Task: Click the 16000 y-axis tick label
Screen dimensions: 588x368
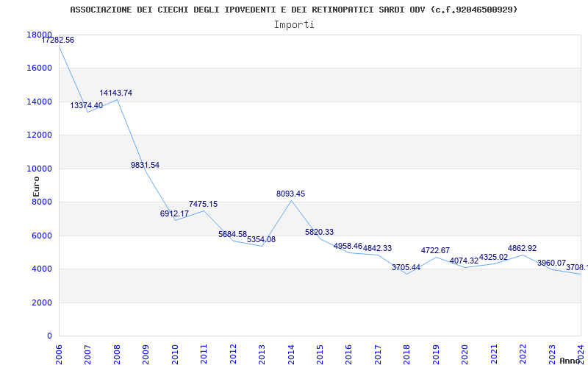Action: click(40, 68)
